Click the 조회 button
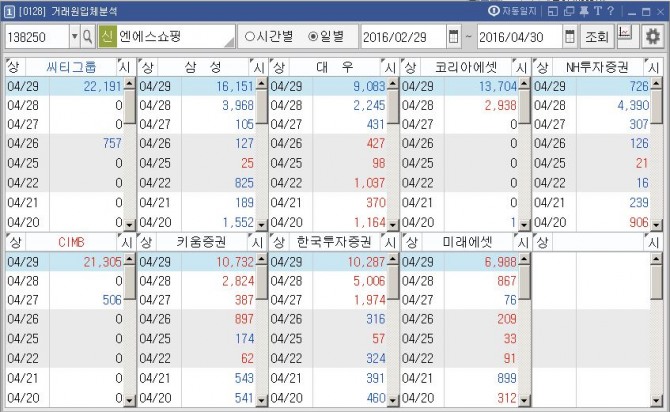 597,37
